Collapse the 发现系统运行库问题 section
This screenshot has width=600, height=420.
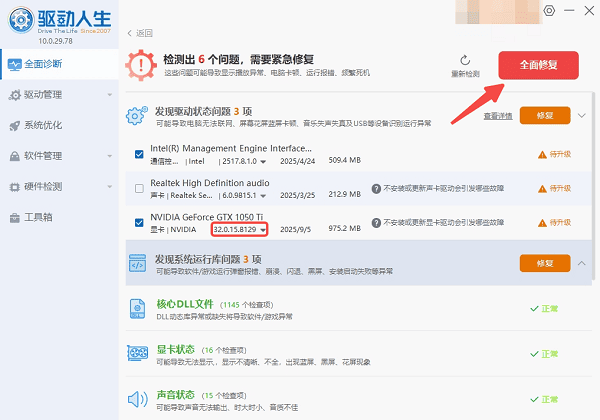click(x=582, y=263)
